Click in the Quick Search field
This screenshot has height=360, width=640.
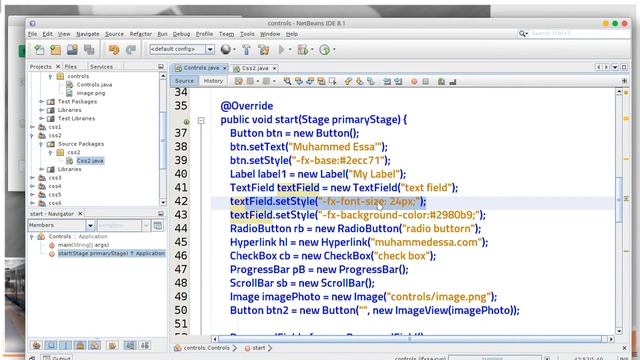point(579,33)
